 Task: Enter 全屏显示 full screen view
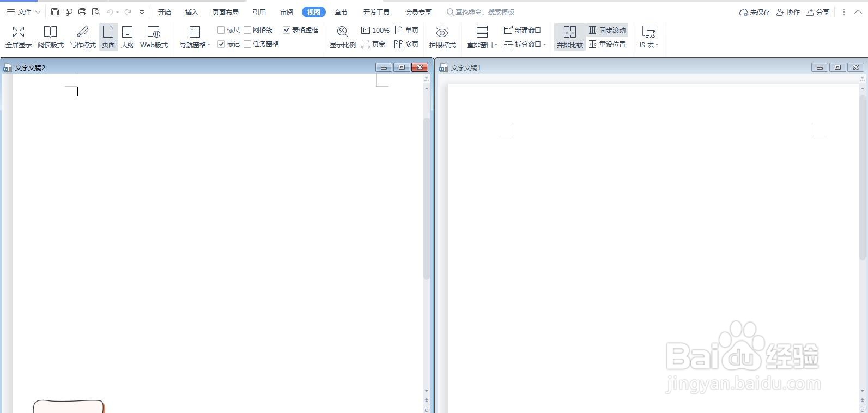(x=19, y=37)
